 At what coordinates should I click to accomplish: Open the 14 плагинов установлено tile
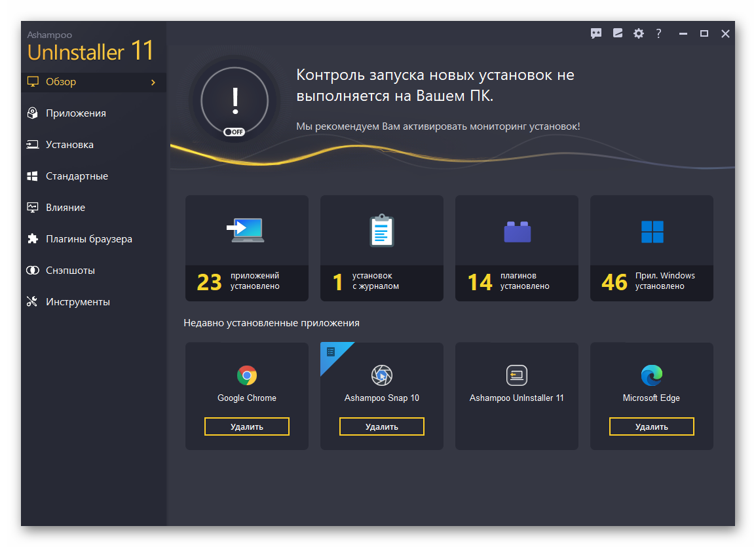click(517, 248)
